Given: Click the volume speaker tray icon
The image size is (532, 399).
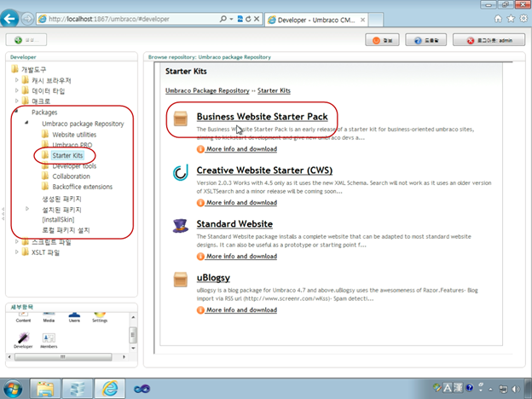Looking at the screenshot, I should 516,389.
